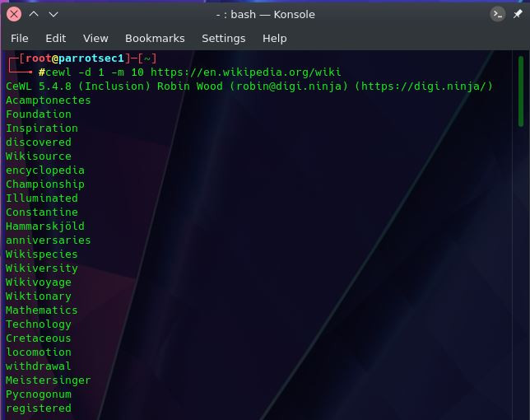Click the word locomotion
The width and height of the screenshot is (530, 420).
(39, 352)
